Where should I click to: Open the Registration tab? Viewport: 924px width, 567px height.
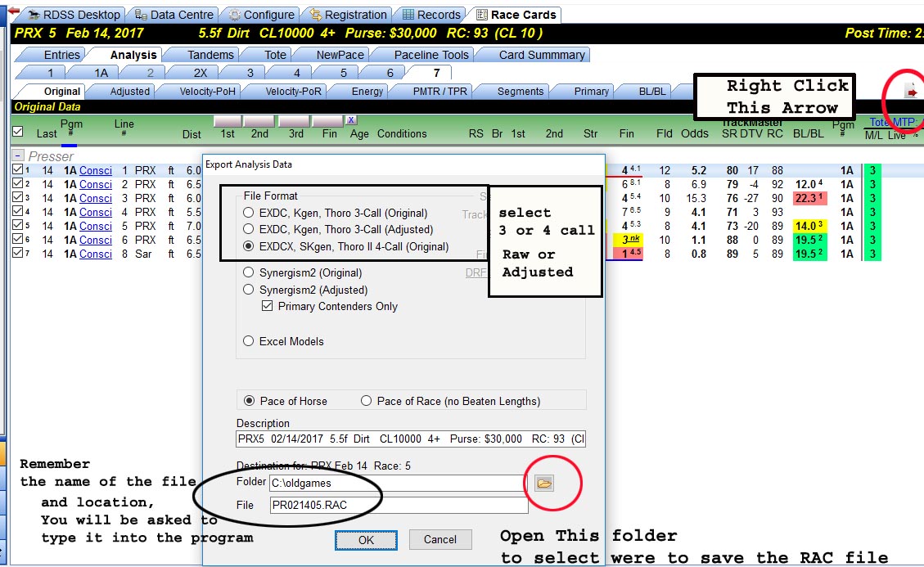pos(349,15)
